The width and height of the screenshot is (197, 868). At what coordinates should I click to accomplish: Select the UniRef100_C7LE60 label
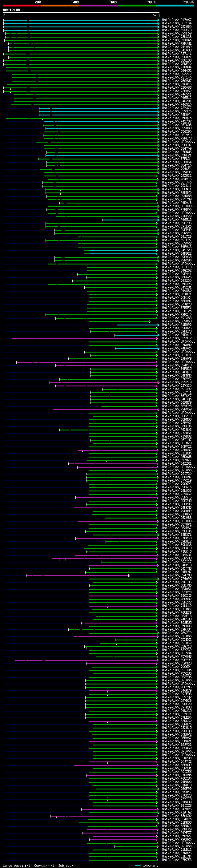click(177, 717)
